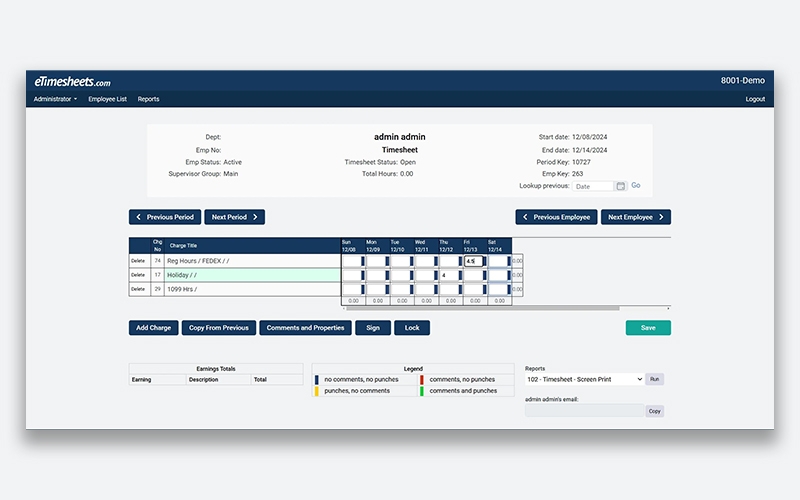Switch to the Next Employee
800x500 pixels.
pos(636,217)
